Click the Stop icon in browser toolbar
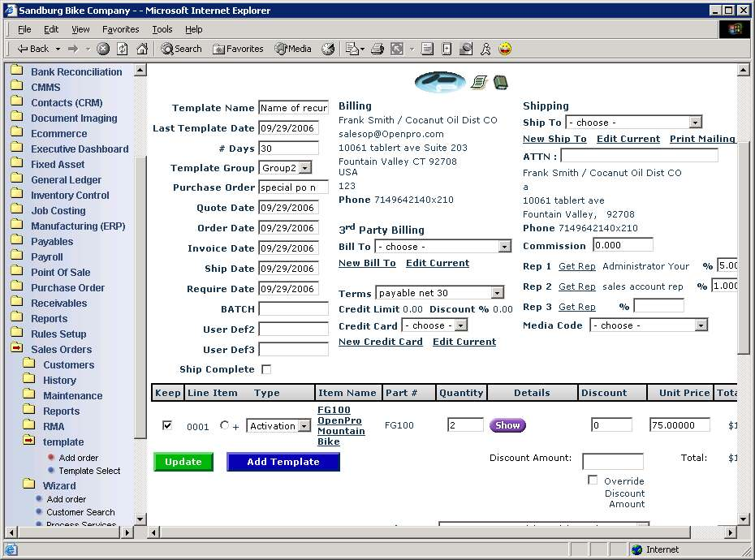The image size is (755, 560). [x=103, y=49]
